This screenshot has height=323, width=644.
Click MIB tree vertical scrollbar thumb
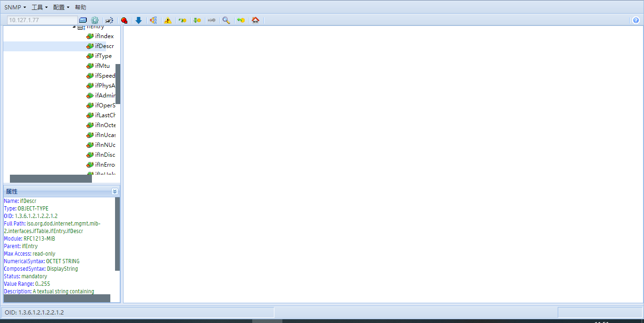118,84
